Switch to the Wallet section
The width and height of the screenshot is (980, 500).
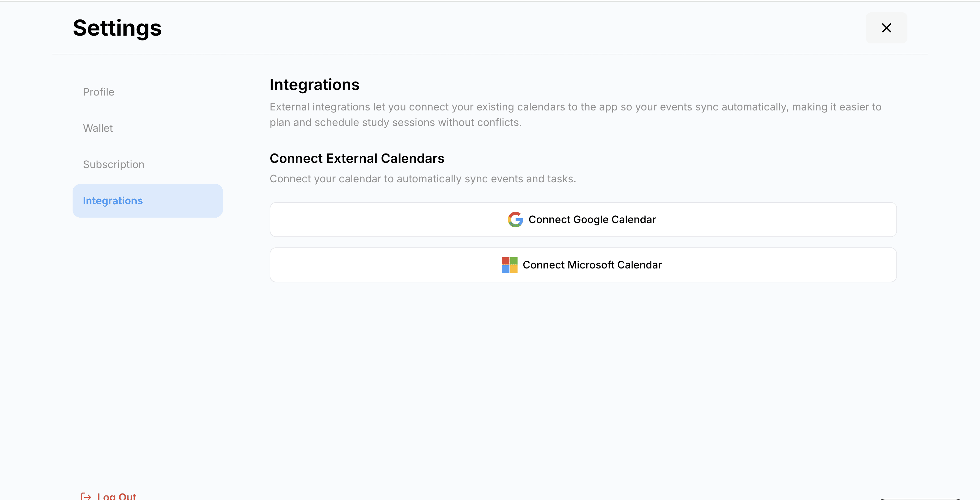coord(98,128)
